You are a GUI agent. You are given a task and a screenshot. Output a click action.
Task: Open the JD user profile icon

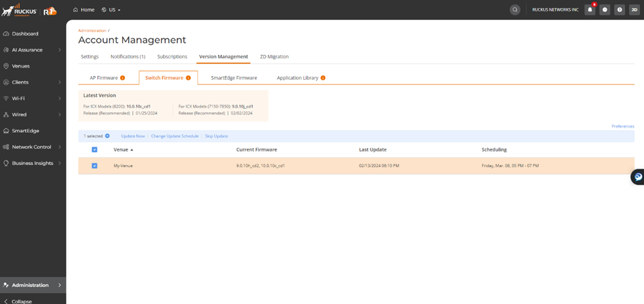[x=634, y=10]
